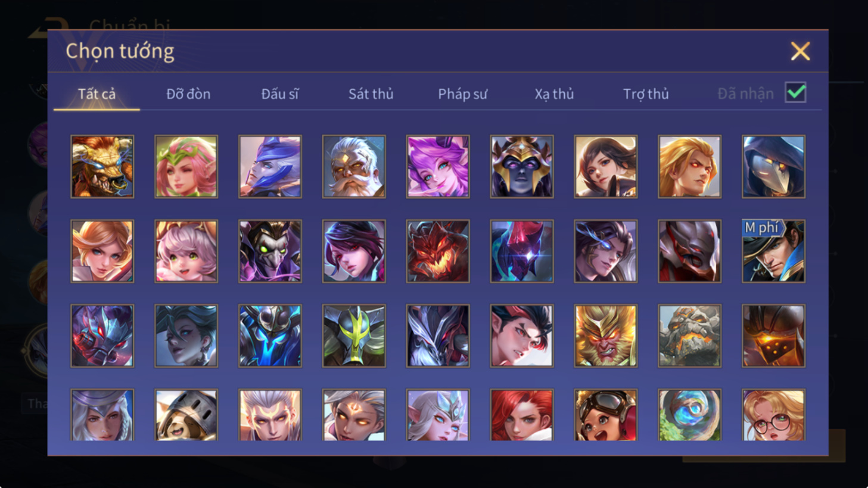The width and height of the screenshot is (868, 488).
Task: Pick the purple-haired girl with horns
Action: click(x=438, y=166)
